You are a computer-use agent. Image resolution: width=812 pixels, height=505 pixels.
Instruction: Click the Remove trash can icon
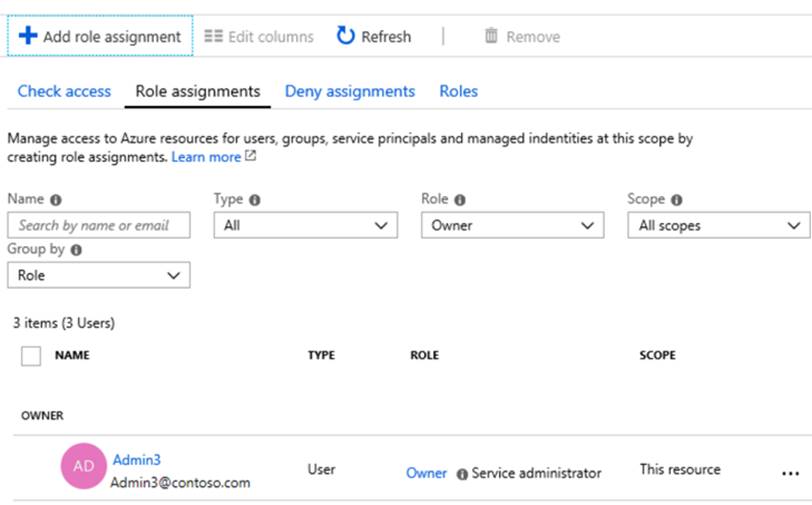click(x=491, y=36)
